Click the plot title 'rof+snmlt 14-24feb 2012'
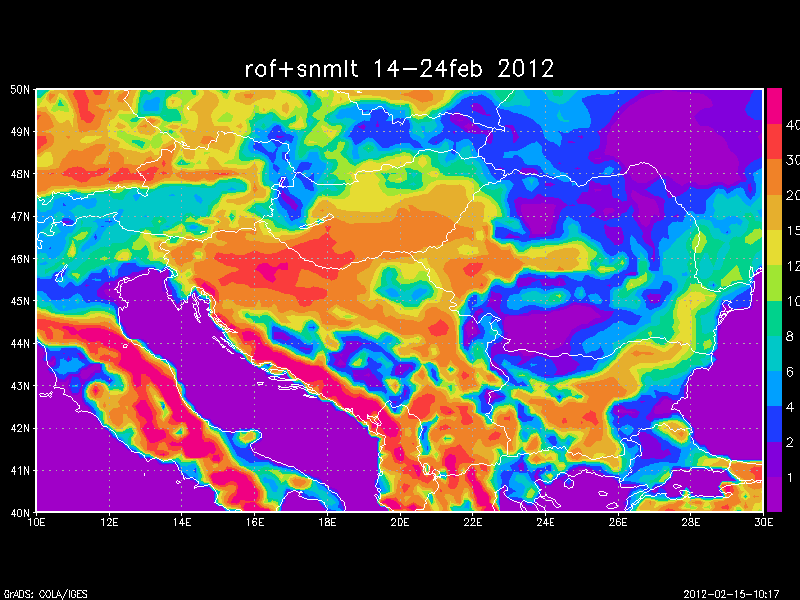This screenshot has height=600, width=800. [x=399, y=68]
